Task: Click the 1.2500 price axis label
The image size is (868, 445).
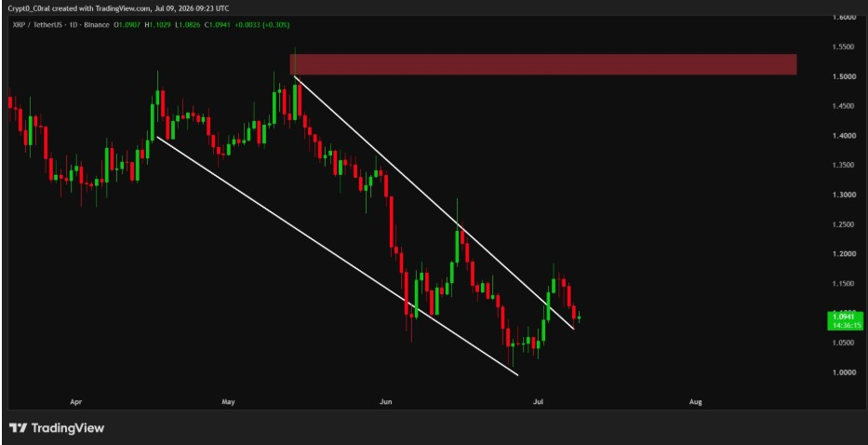Action: (x=845, y=224)
